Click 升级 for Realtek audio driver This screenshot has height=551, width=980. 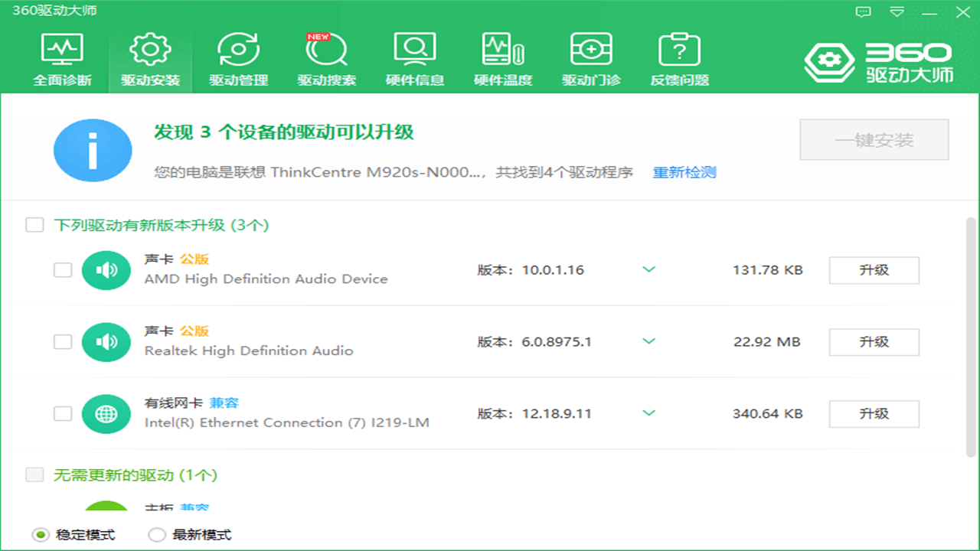coord(874,342)
